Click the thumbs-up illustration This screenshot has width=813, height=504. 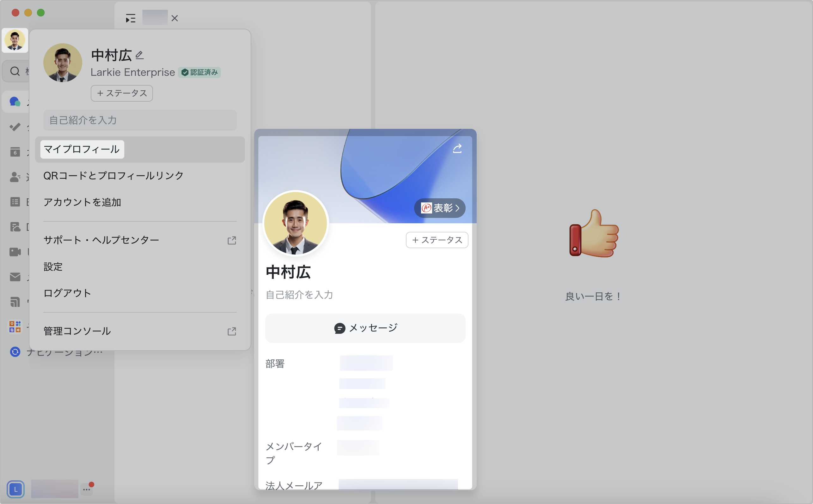(x=594, y=233)
